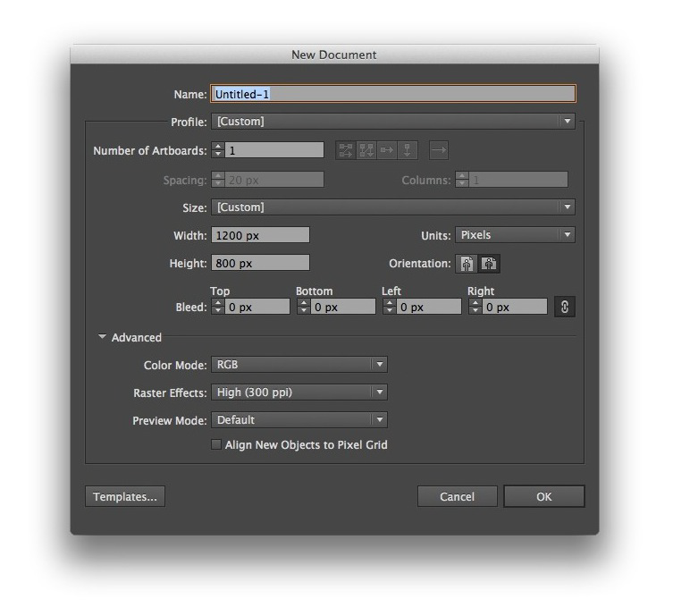Open the Raster Effects dropdown
The width and height of the screenshot is (673, 616).
pos(299,392)
